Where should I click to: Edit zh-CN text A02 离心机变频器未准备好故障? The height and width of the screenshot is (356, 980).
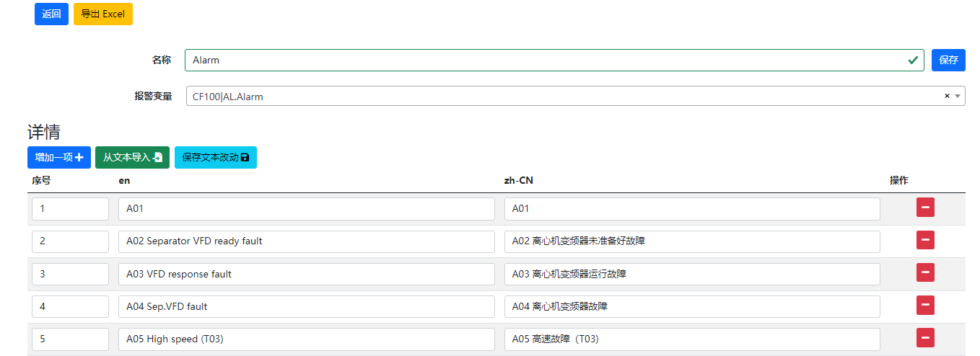[692, 241]
